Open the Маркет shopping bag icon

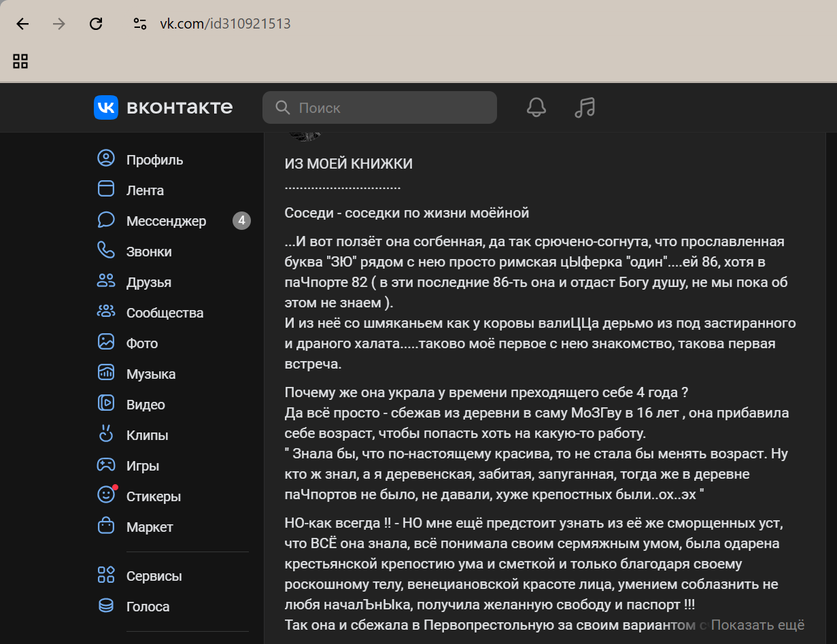(x=106, y=526)
